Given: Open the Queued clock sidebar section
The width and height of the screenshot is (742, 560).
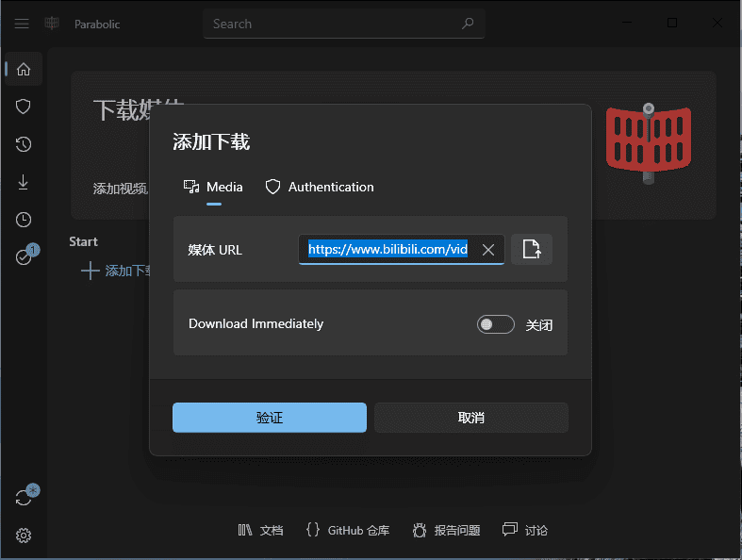Looking at the screenshot, I should point(24,220).
